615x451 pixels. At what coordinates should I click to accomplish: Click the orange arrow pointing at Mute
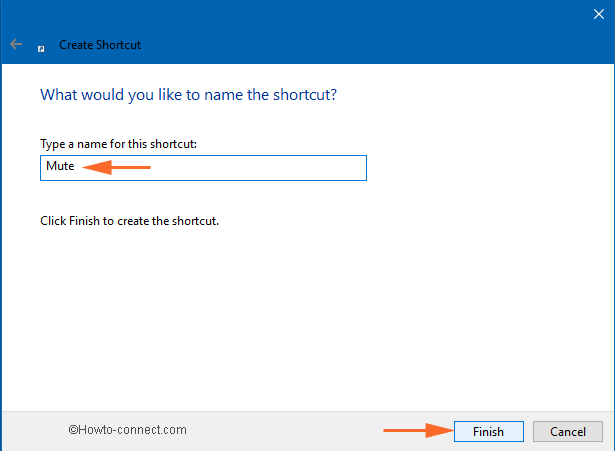point(116,168)
